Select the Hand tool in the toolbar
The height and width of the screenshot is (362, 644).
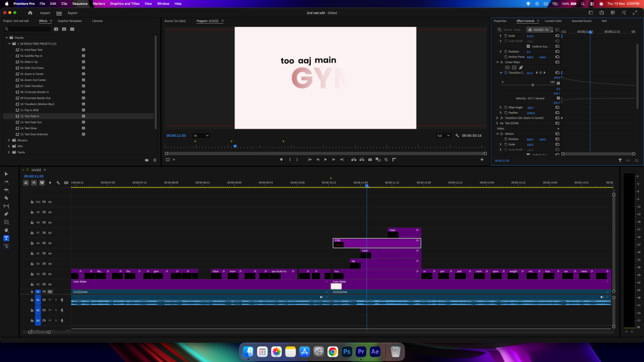tap(6, 230)
